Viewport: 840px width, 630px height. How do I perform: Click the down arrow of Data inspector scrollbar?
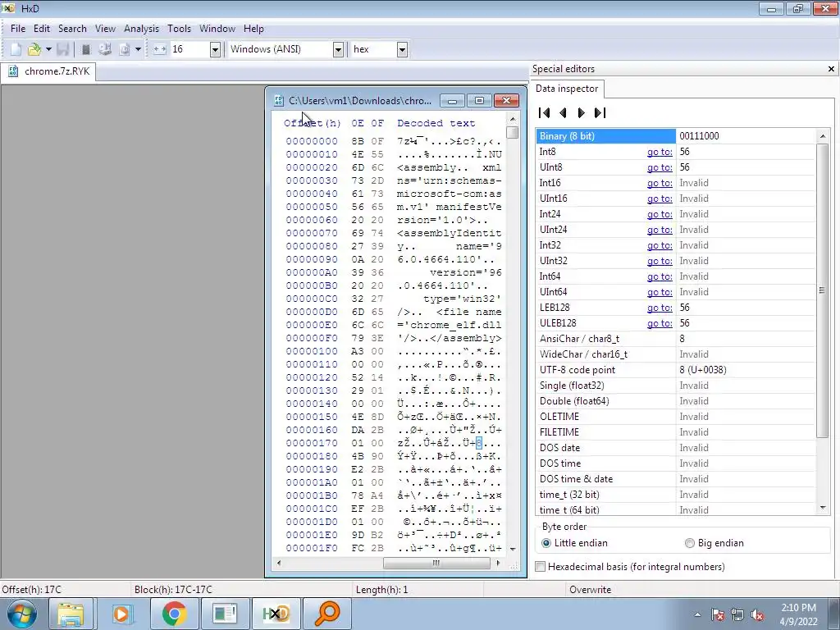pos(822,508)
